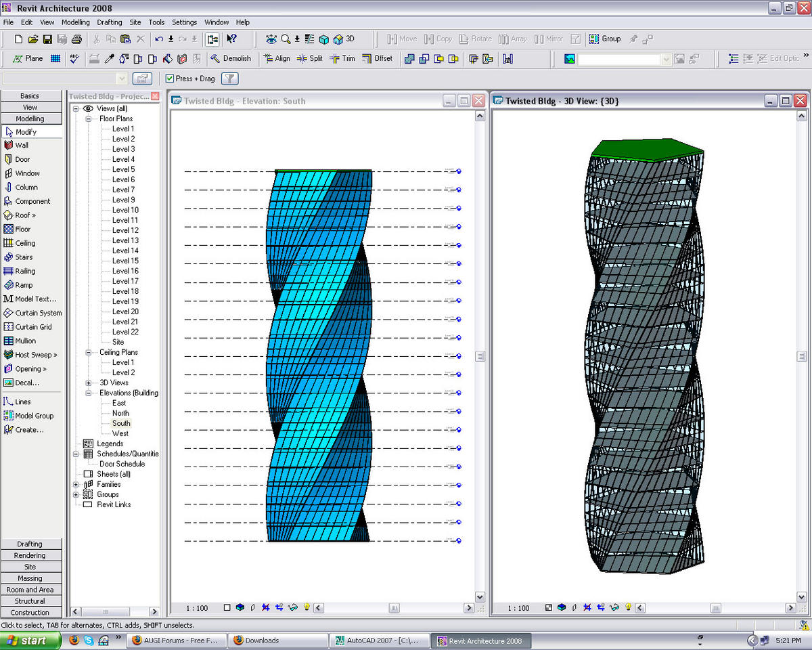The width and height of the screenshot is (812, 650).
Task: Open the type selector dropdown
Action: point(122,79)
